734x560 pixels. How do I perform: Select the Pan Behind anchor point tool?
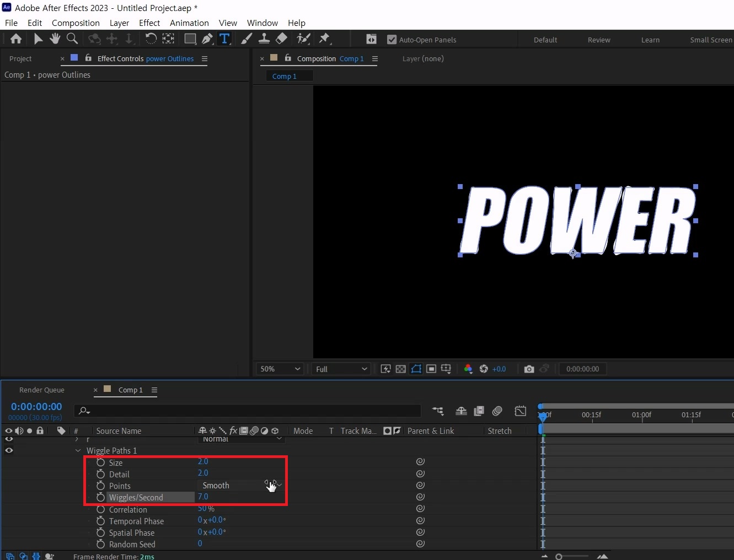(168, 39)
